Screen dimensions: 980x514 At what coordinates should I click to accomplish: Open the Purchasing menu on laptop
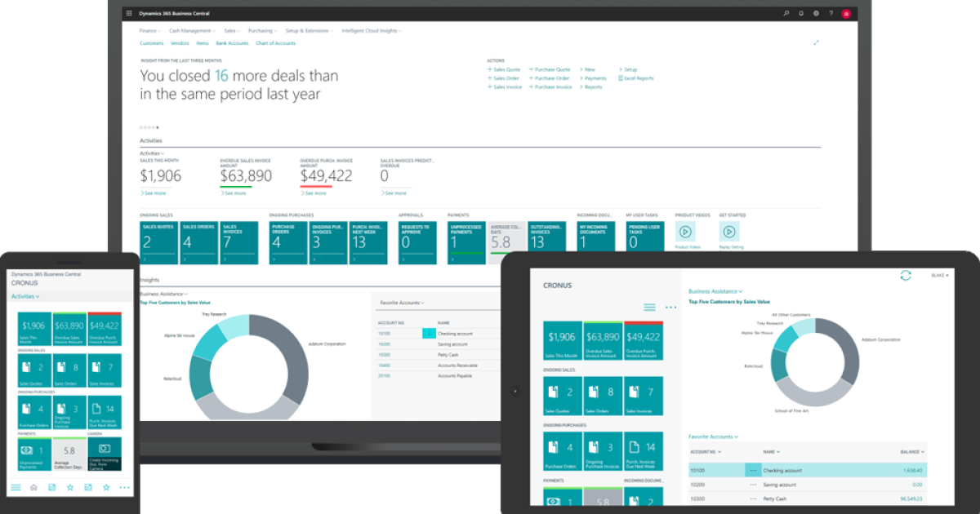262,30
